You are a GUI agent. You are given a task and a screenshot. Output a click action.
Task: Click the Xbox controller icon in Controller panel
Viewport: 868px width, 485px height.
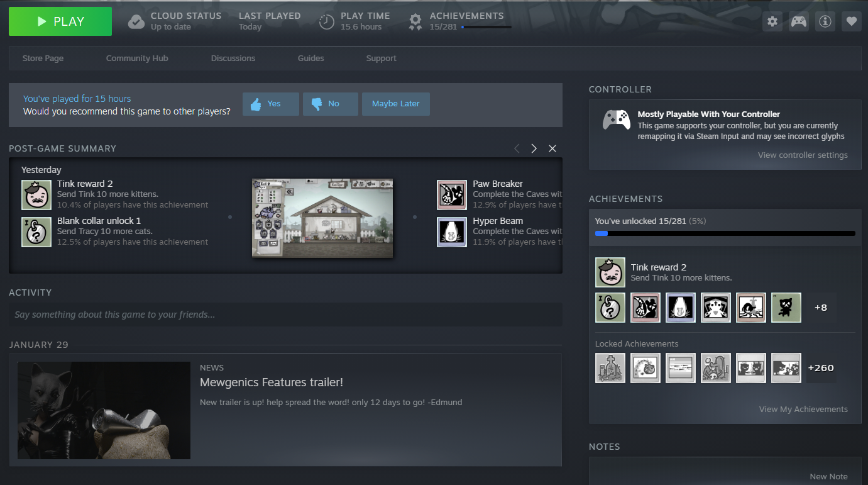617,120
